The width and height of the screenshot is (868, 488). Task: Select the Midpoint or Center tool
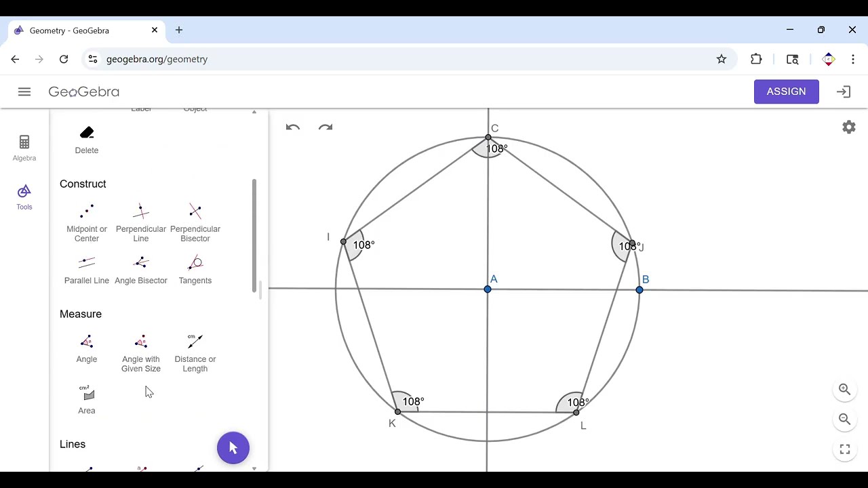(x=87, y=223)
